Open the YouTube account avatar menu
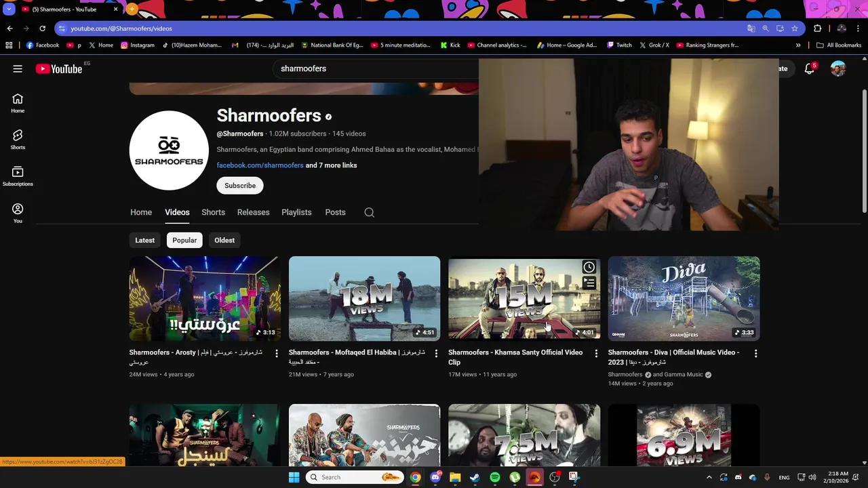Screen dimensions: 868x488 [x=838, y=68]
